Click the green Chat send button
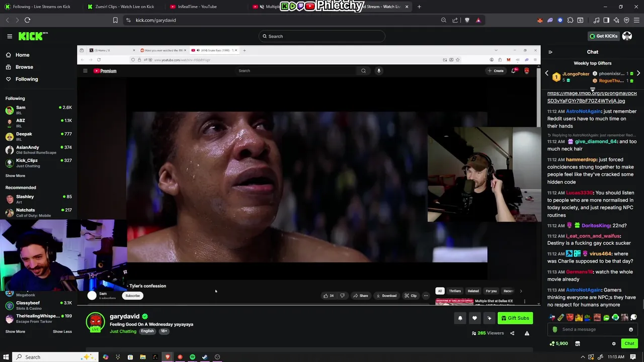 pos(629,343)
